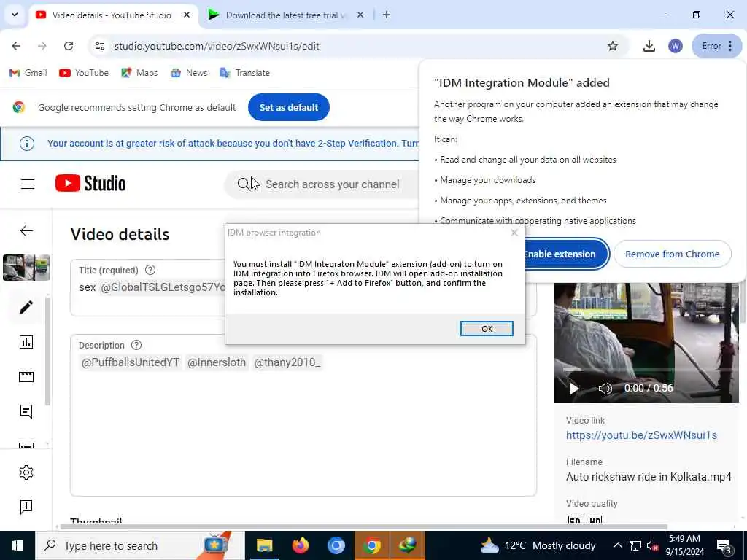Reload the page
The width and height of the screenshot is (747, 560).
[x=69, y=46]
